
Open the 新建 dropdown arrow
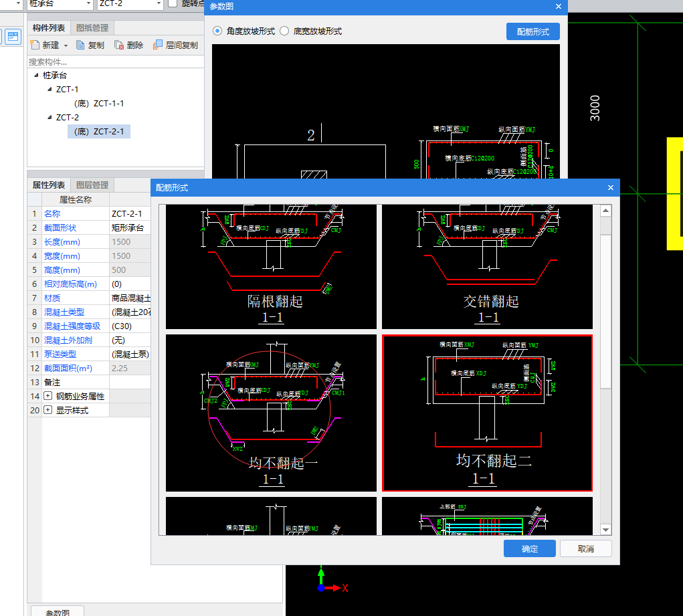pyautogui.click(x=66, y=45)
